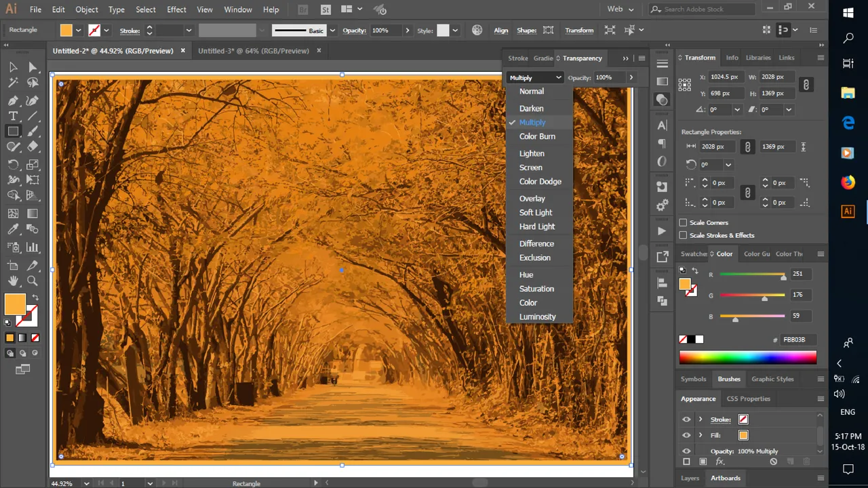Choose the Direct Selection tool
Screen dimensions: 868x488
(x=32, y=67)
